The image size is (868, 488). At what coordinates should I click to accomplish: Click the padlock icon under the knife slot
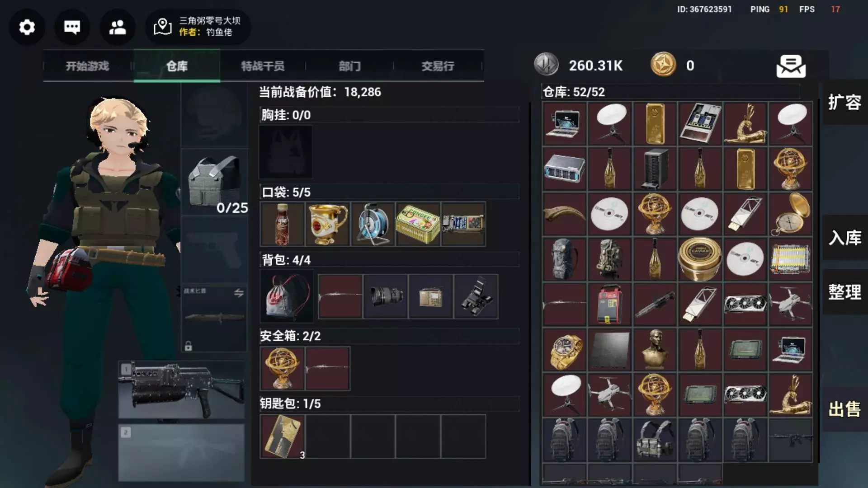coord(189,346)
